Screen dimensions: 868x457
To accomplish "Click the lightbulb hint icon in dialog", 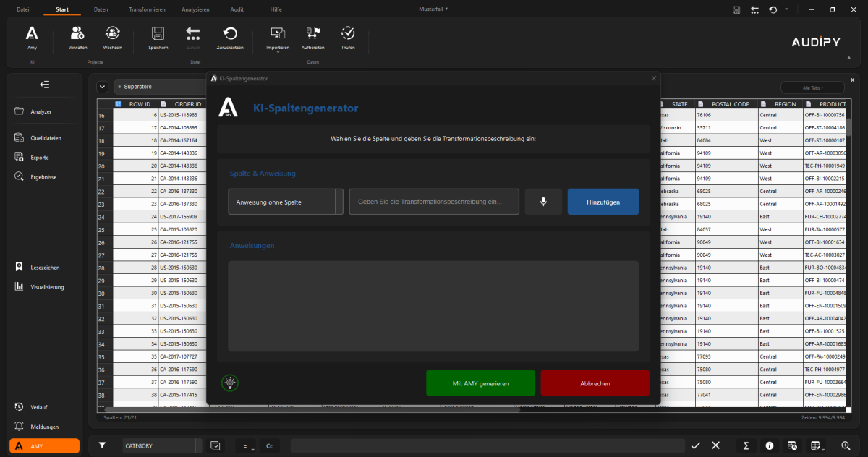I will point(230,383).
